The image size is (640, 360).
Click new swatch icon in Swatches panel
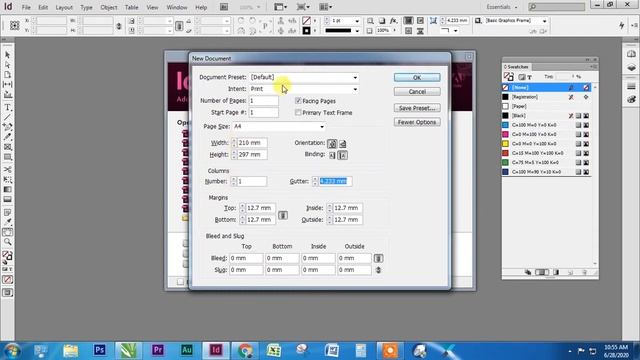click(570, 272)
